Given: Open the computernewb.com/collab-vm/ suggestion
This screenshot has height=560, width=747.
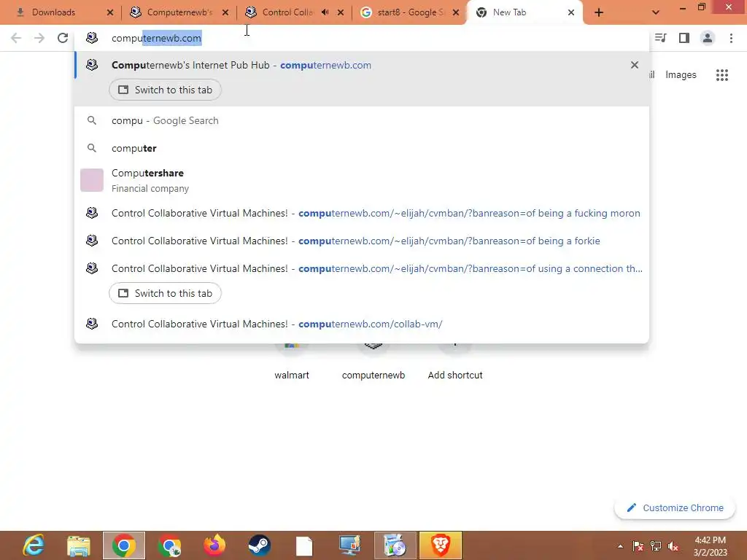Looking at the screenshot, I should pyautogui.click(x=362, y=324).
